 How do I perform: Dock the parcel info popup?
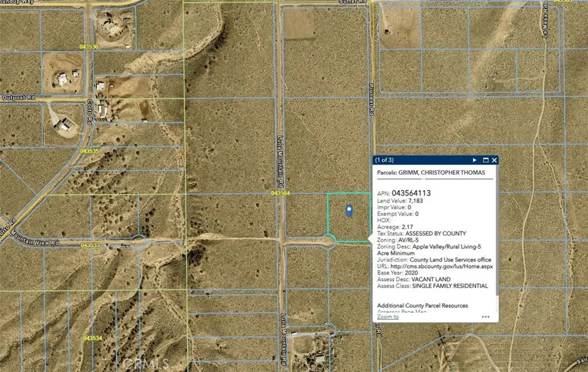(485, 160)
